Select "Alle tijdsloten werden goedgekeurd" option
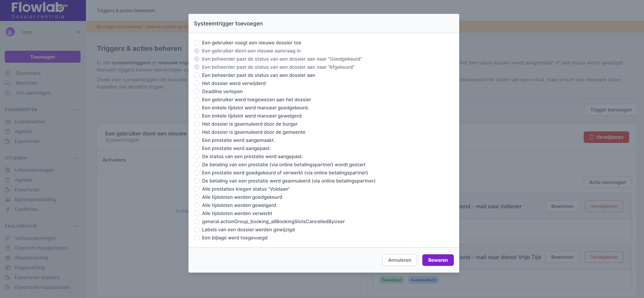This screenshot has width=644, height=298. coord(197,197)
